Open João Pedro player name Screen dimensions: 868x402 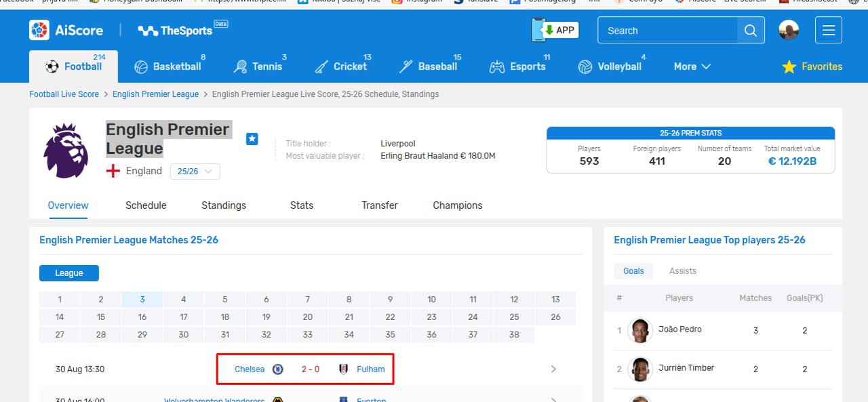coord(680,329)
